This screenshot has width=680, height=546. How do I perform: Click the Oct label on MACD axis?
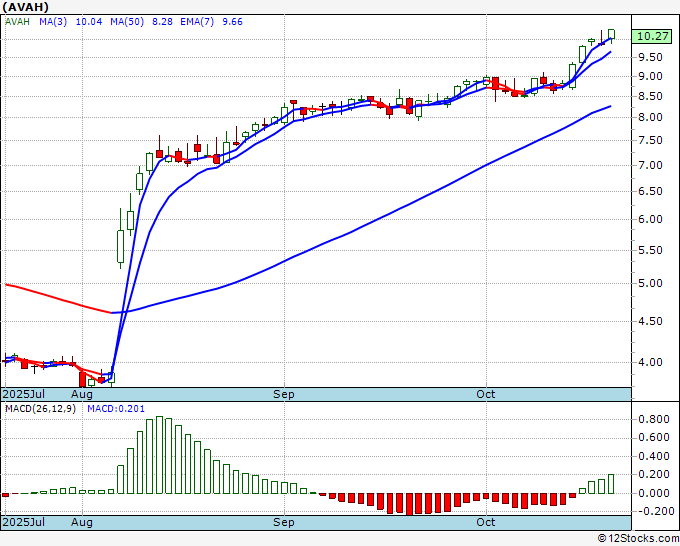(x=486, y=522)
